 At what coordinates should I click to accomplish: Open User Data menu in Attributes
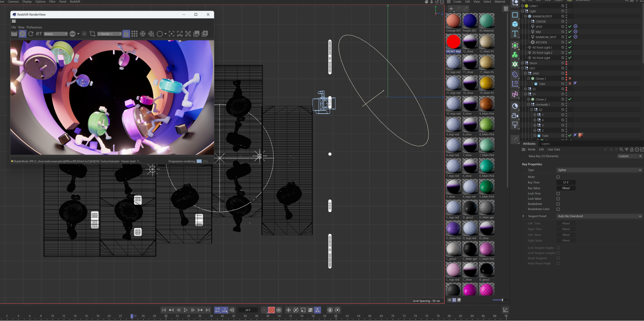click(553, 149)
